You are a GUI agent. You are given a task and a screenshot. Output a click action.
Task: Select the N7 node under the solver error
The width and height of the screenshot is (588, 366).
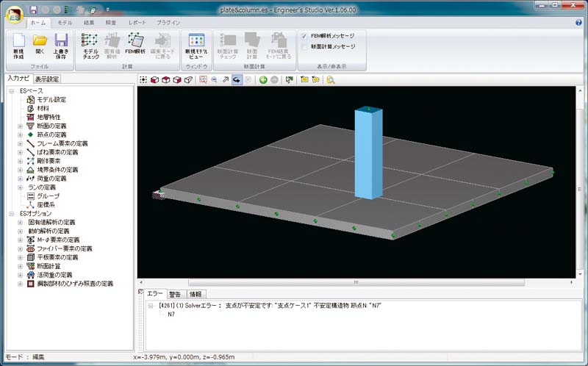pyautogui.click(x=171, y=315)
